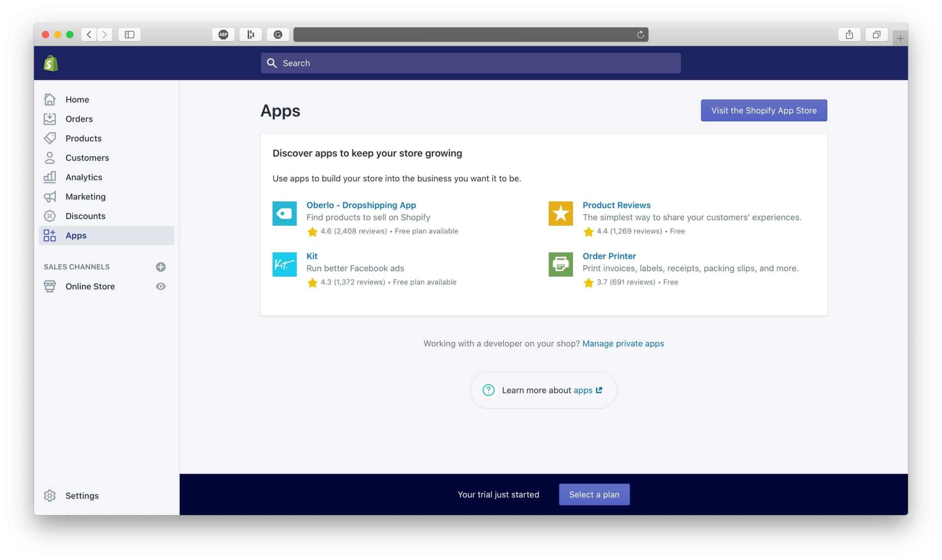This screenshot has width=942, height=560.
Task: Open a new browser tab
Action: pos(900,39)
